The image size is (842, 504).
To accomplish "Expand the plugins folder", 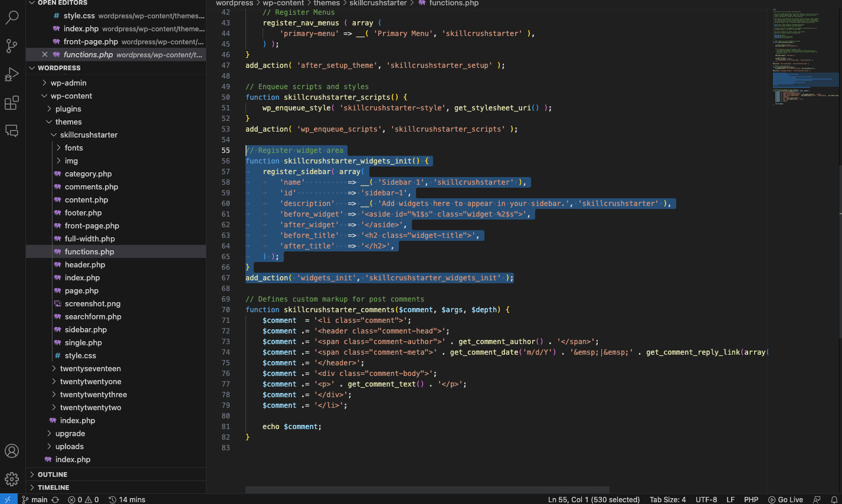I will tap(116, 109).
